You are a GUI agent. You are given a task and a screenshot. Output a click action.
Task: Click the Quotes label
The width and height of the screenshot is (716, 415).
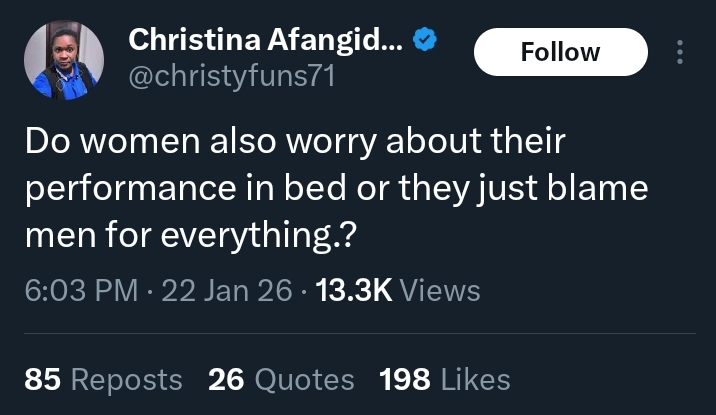304,380
